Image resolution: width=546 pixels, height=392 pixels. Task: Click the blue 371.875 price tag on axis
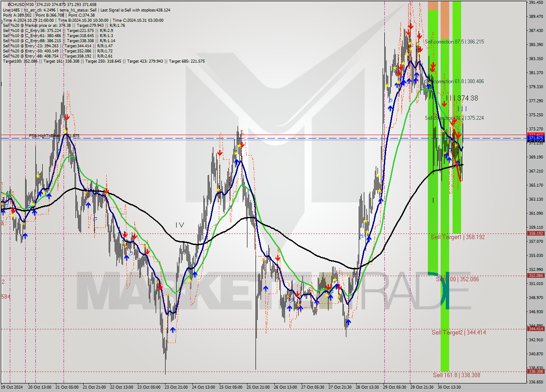536,138
